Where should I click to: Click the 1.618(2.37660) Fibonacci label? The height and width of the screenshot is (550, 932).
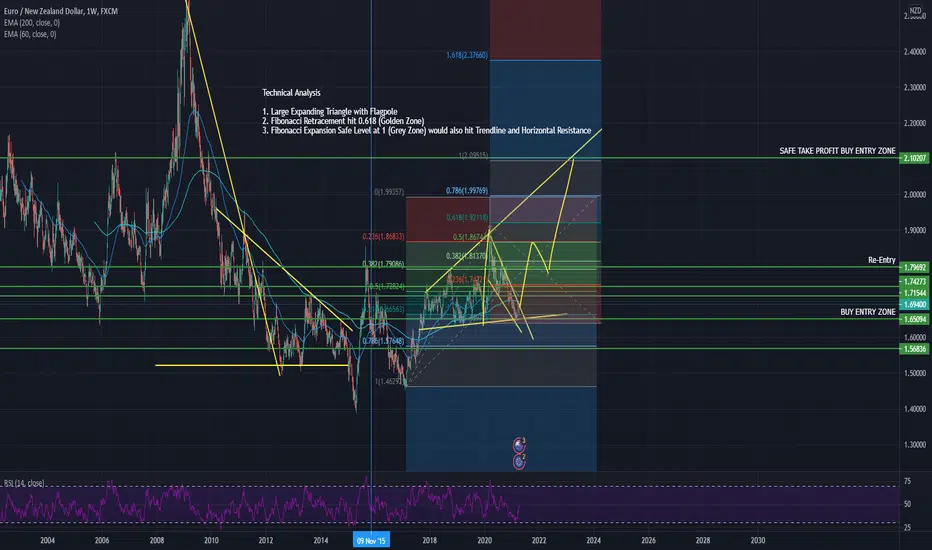point(467,55)
